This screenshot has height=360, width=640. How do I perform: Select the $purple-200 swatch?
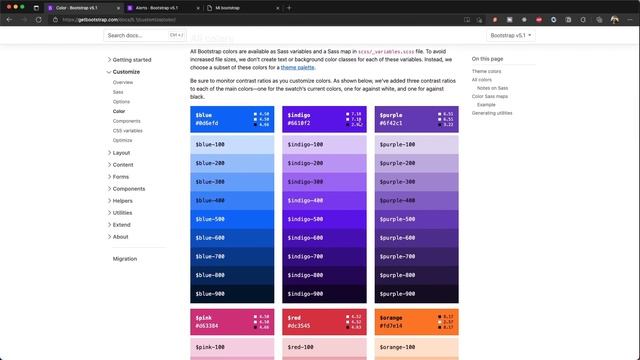click(417, 163)
